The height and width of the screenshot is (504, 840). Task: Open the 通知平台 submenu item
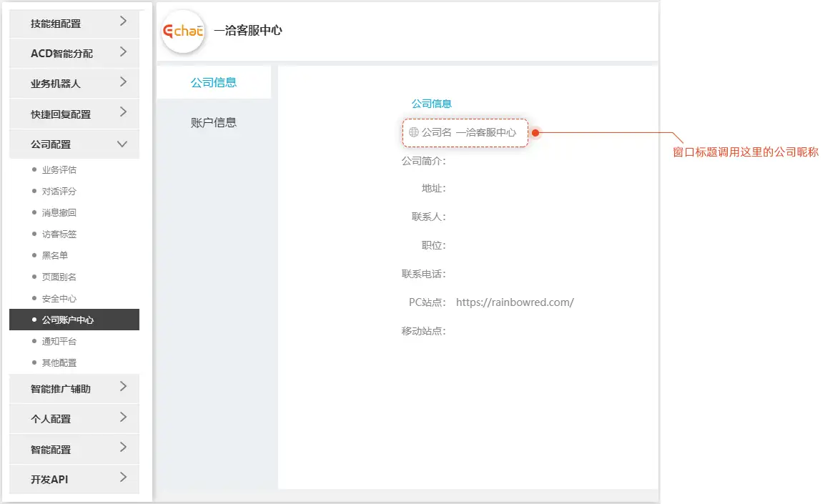[x=59, y=341]
